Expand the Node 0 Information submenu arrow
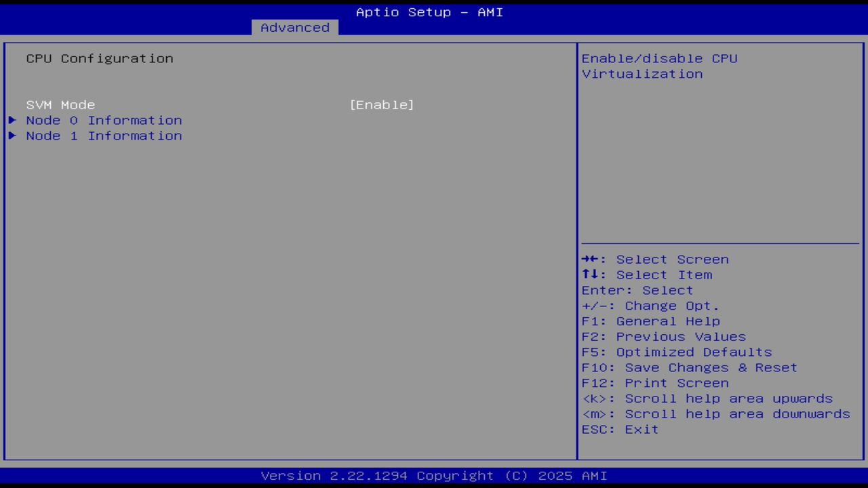The height and width of the screenshot is (488, 868). [12, 120]
